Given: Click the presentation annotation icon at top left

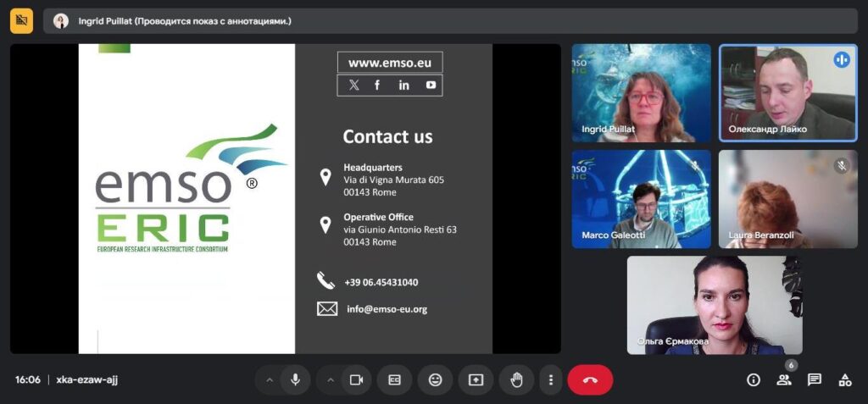Looking at the screenshot, I should pyautogui.click(x=21, y=20).
